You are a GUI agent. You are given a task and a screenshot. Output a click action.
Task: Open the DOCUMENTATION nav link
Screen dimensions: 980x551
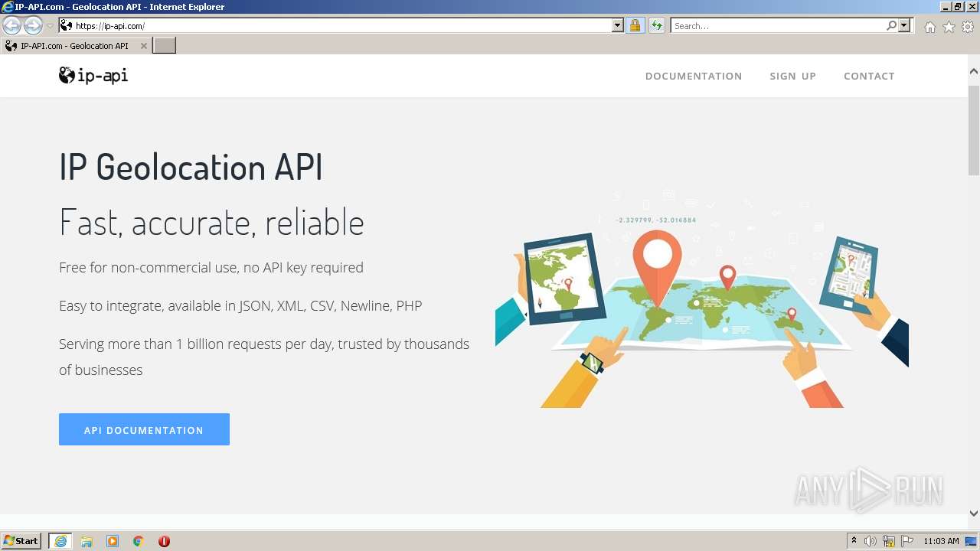pos(694,76)
